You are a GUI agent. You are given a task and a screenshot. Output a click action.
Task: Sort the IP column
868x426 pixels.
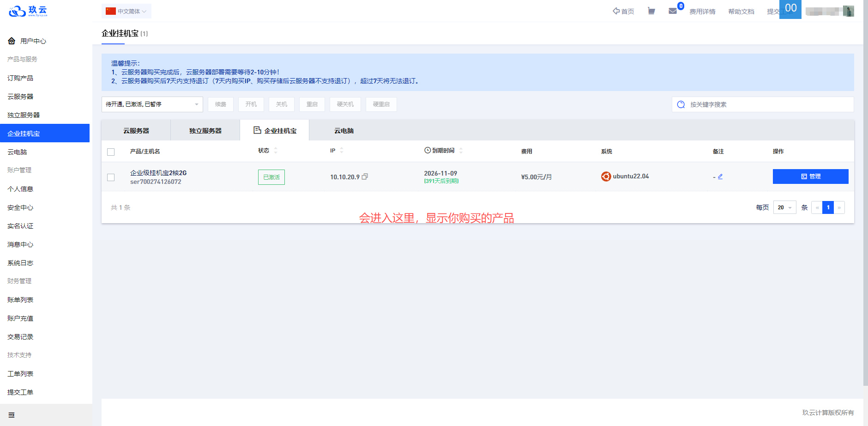pyautogui.click(x=342, y=151)
